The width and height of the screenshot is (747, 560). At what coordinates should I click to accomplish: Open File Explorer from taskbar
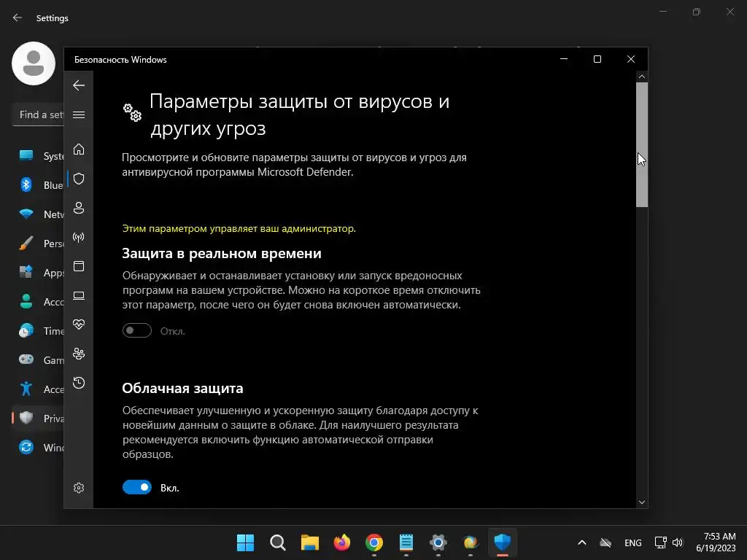coord(309,542)
